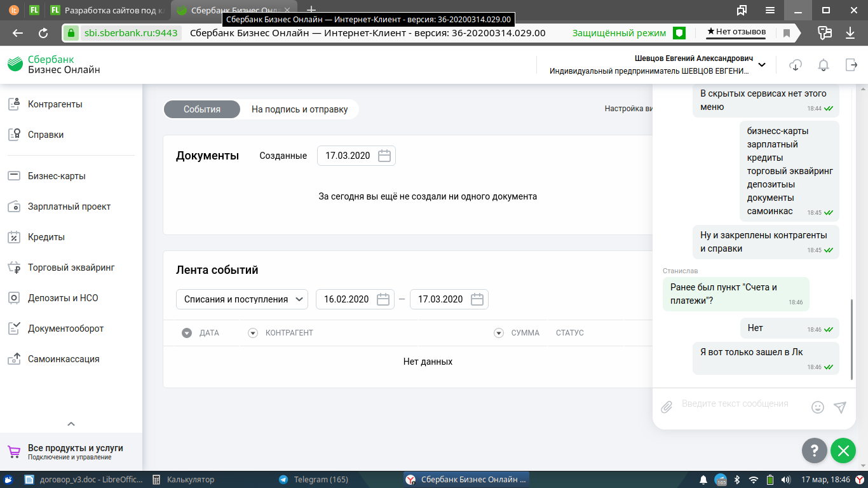This screenshot has height=488, width=868.
Task: Open Торговый эквайринг in sidebar
Action: (71, 268)
